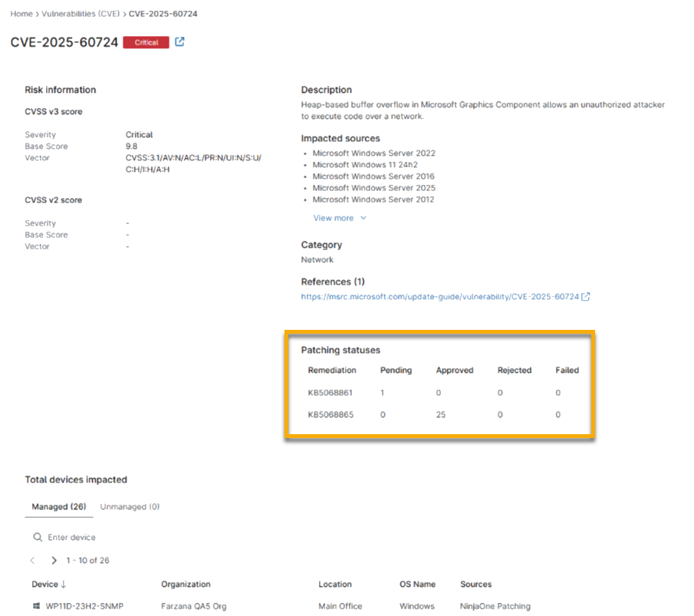Sort by the Device column arrow
Image resolution: width=694 pixels, height=616 pixels.
point(63,585)
